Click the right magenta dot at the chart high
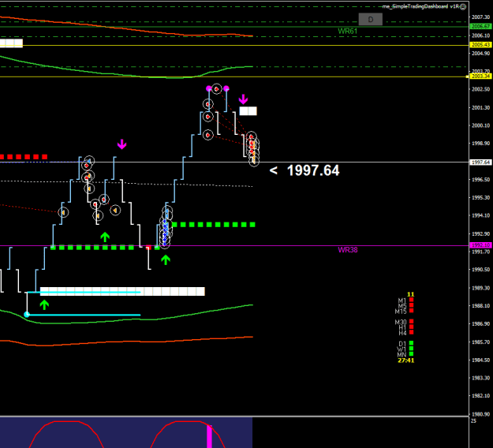 [x=226, y=88]
